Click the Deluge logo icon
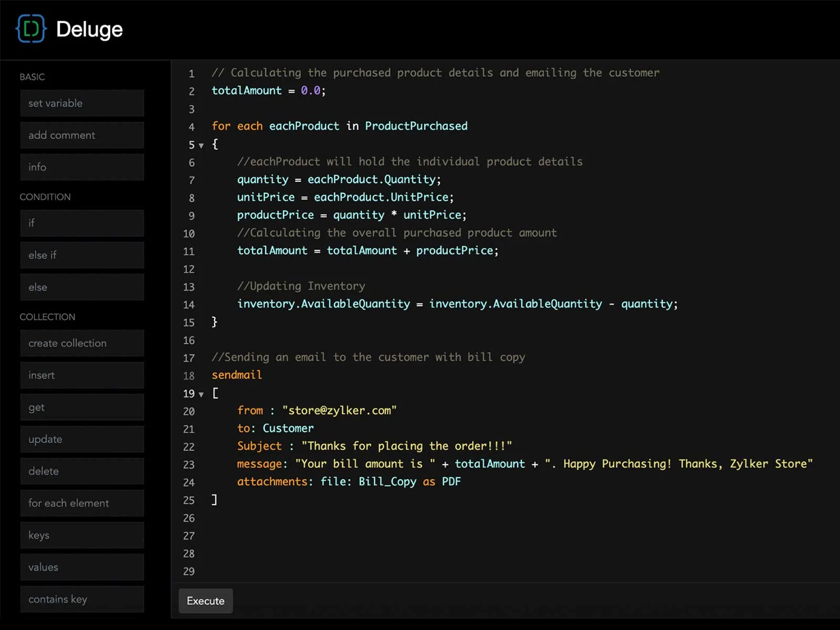This screenshot has width=840, height=630. coord(31,28)
